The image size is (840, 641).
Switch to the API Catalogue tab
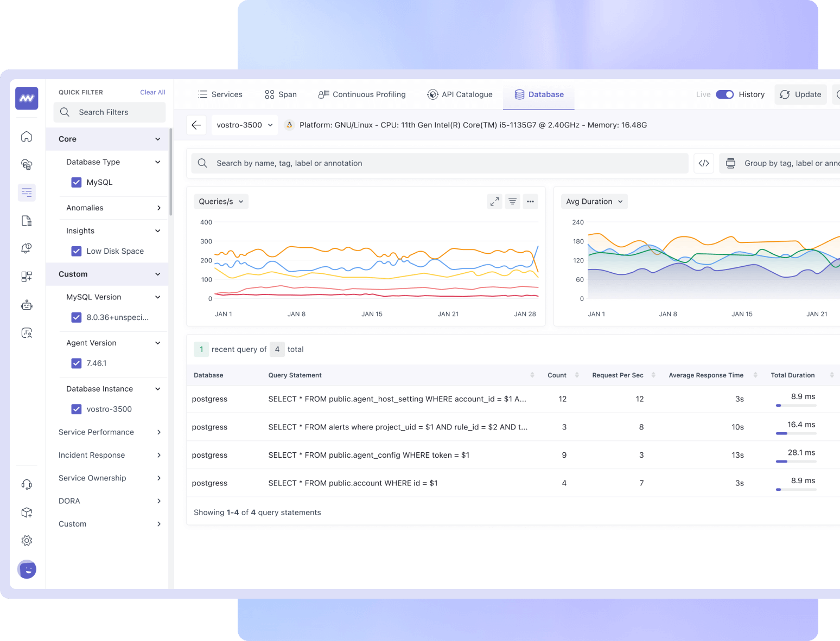[x=460, y=94]
